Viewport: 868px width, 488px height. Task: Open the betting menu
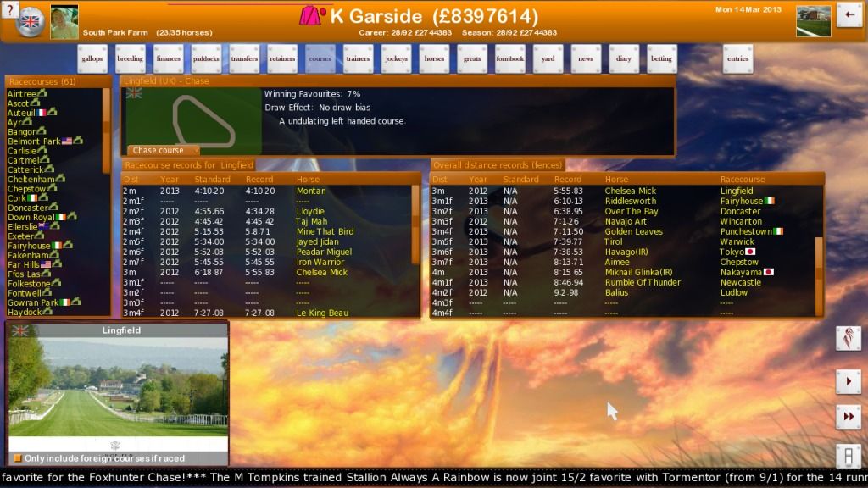click(x=661, y=58)
